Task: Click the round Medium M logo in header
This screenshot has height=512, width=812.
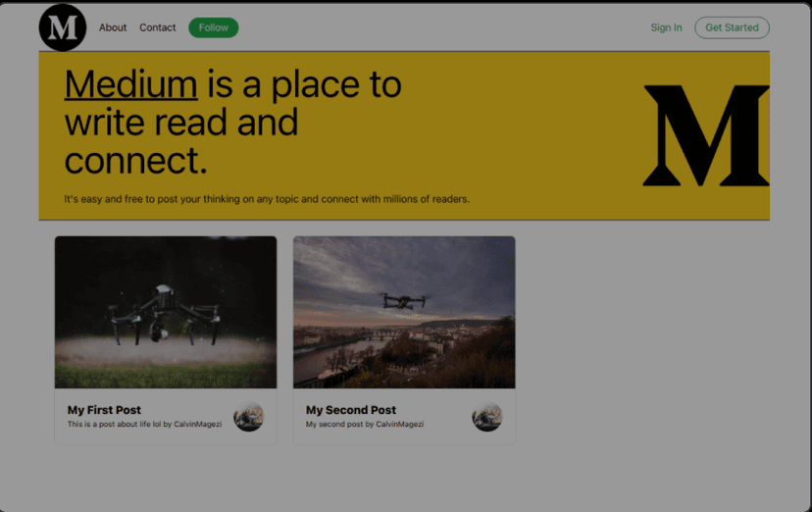Action: [62, 27]
